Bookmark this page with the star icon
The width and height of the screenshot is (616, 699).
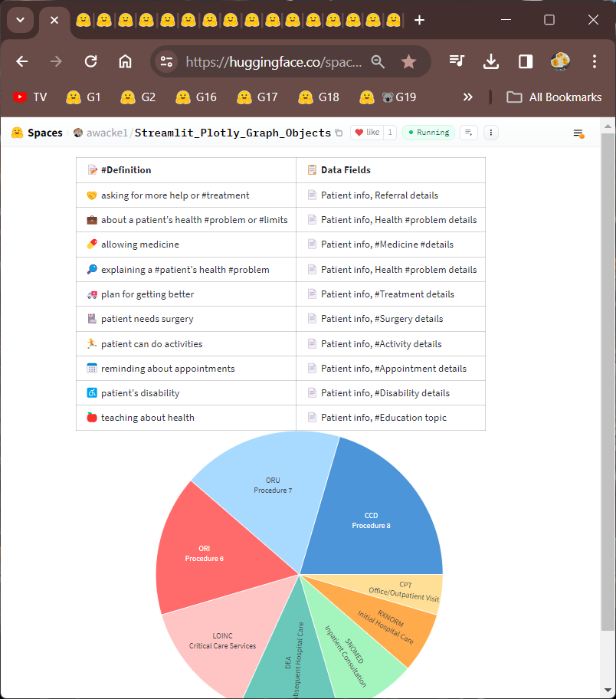click(x=408, y=62)
